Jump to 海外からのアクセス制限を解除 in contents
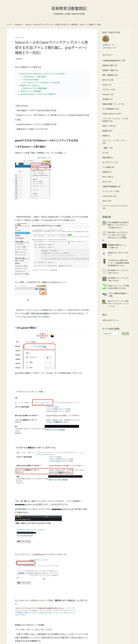The width and height of the screenshot is (138, 644). (x=35, y=88)
